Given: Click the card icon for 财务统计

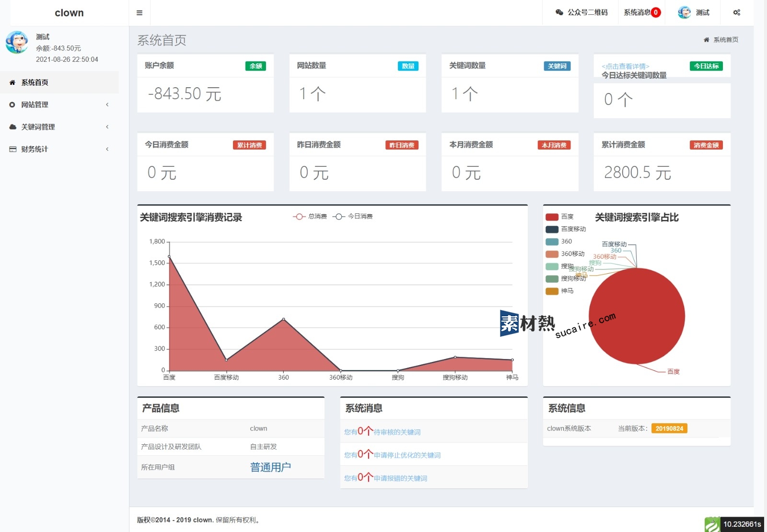Looking at the screenshot, I should point(12,149).
